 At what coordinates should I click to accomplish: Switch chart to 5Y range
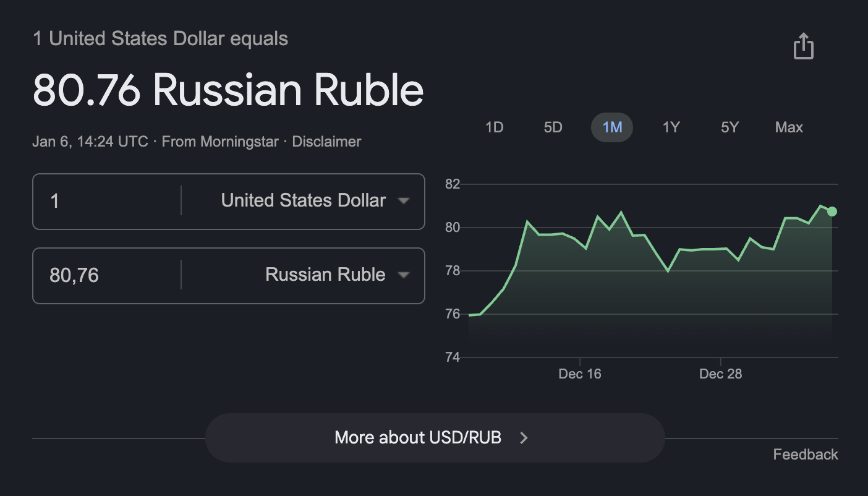click(730, 127)
